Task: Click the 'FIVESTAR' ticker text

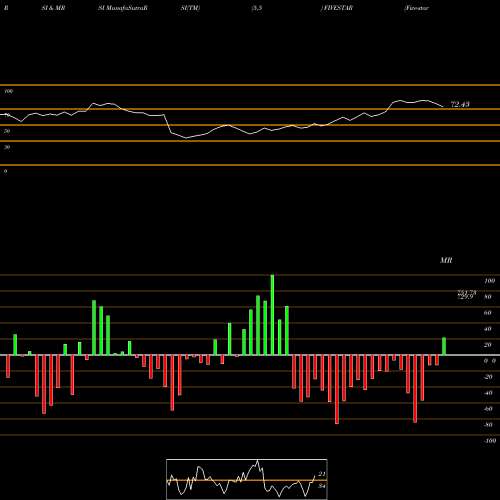Action: 337,8
